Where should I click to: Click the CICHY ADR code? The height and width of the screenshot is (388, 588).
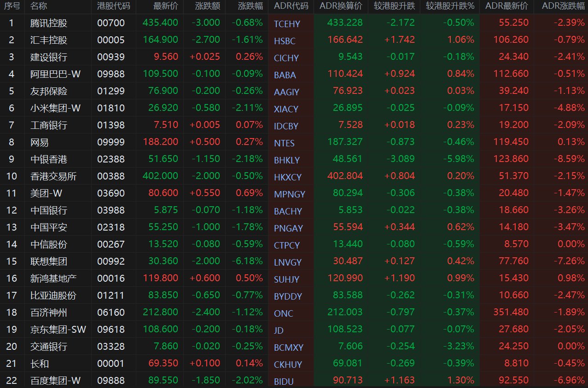click(x=286, y=58)
